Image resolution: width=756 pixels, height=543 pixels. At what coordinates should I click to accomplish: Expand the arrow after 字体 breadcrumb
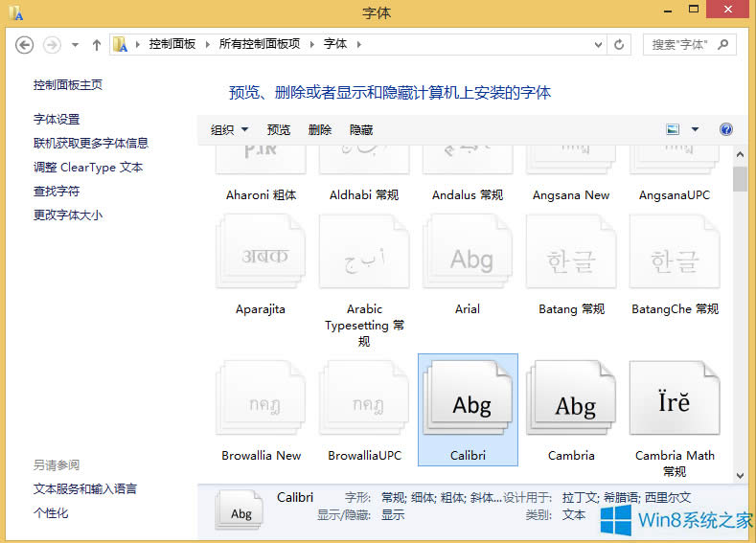click(359, 44)
